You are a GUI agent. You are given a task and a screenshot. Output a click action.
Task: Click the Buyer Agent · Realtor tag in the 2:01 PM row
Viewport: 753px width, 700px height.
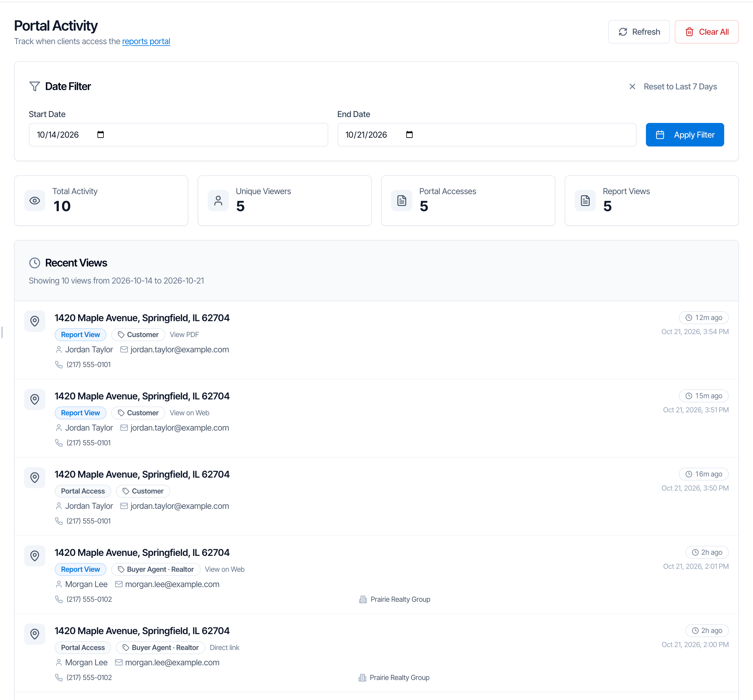click(x=156, y=569)
